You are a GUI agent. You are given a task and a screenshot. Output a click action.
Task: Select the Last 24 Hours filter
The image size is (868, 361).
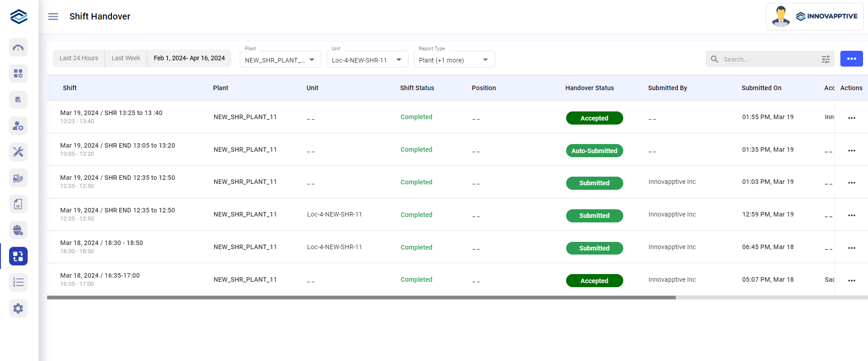tap(79, 58)
